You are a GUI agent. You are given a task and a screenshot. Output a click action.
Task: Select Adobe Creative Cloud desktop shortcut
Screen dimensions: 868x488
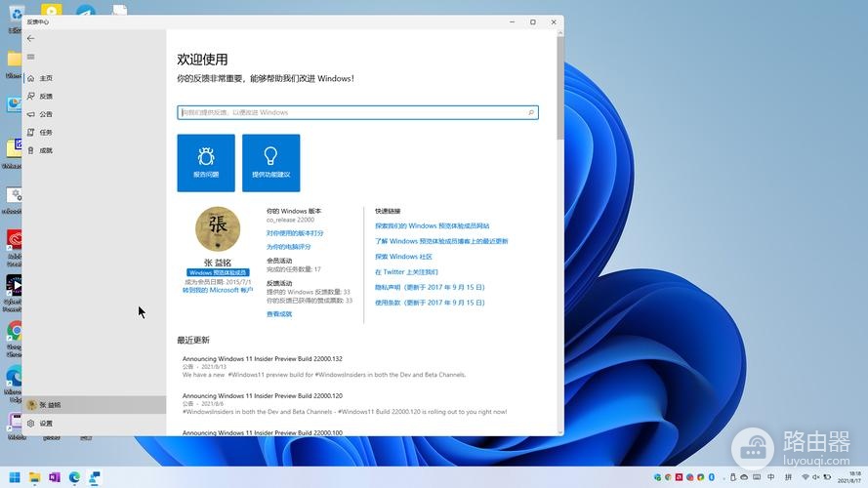pyautogui.click(x=14, y=247)
